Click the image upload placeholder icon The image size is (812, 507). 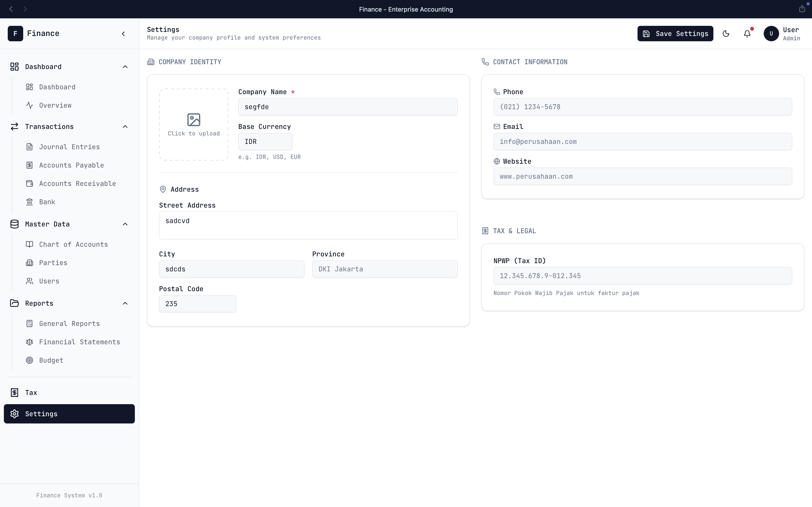point(194,120)
